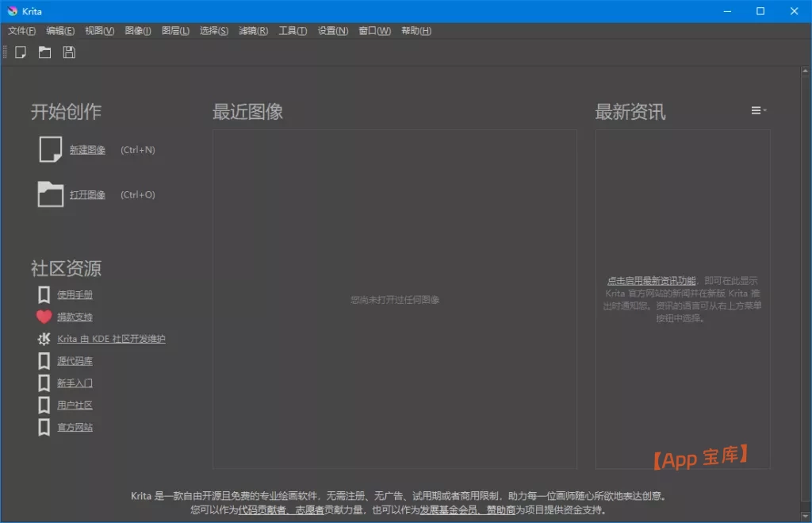This screenshot has height=523, width=812.
Task: Click the save toolbar icon
Action: pyautogui.click(x=68, y=52)
